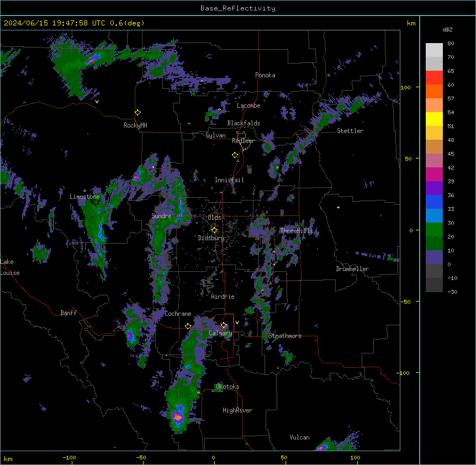Pick the red 60-65 dBZ legend swatch
This screenshot has width=476, height=465.
(x=434, y=78)
